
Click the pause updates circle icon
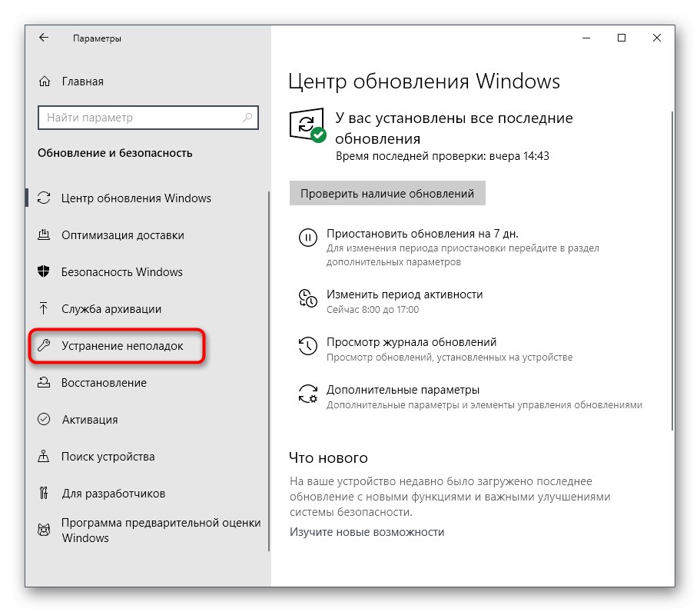tap(307, 238)
